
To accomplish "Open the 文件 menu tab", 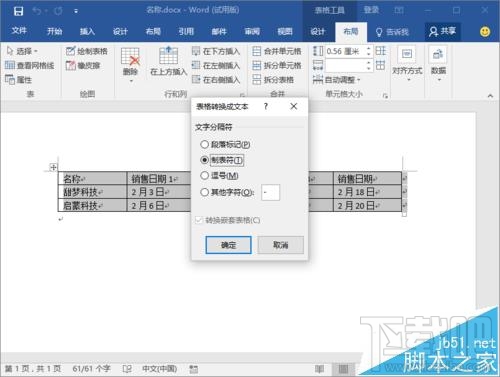I will point(19,31).
